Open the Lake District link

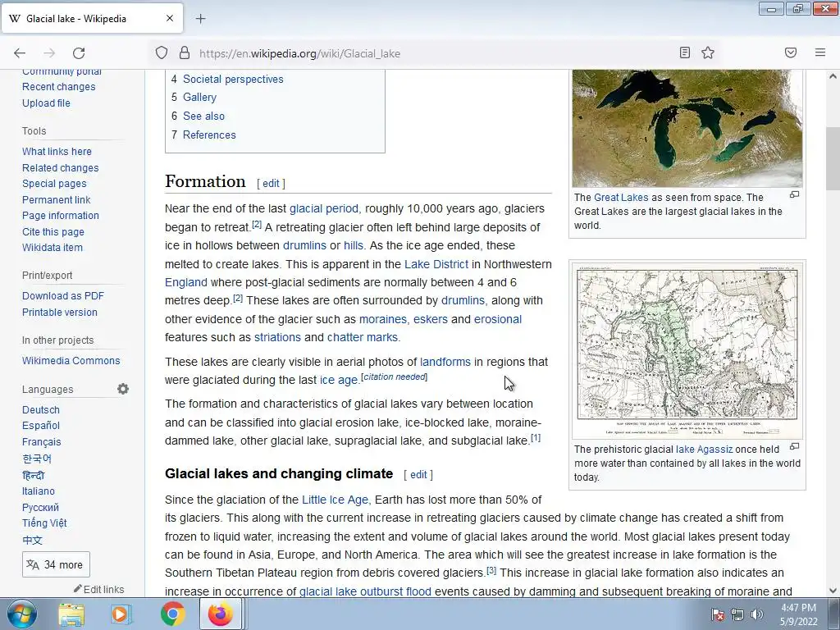436,264
